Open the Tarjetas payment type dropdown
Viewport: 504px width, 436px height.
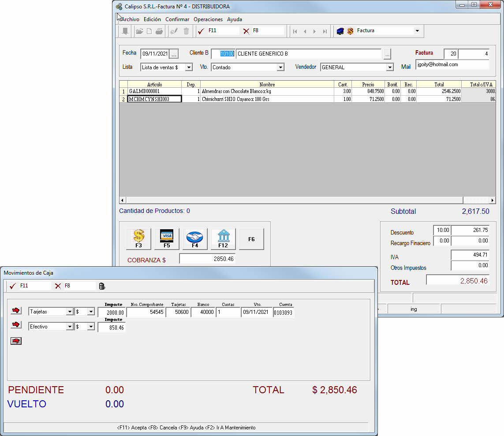pos(70,312)
